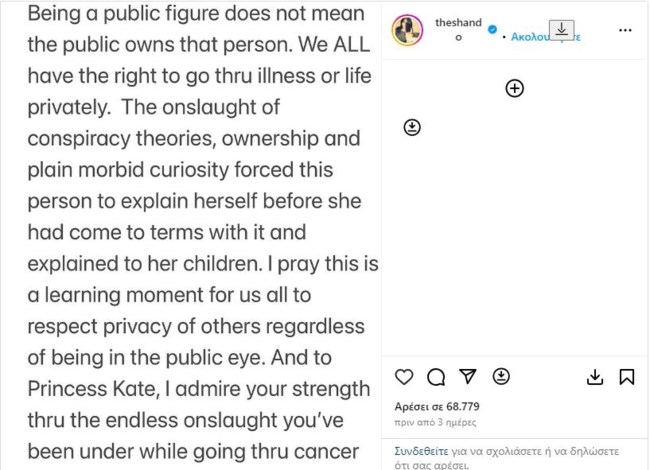Click the post timestamp πριν από 3 ημέρες
Screen dimensions: 650x470
(432, 423)
